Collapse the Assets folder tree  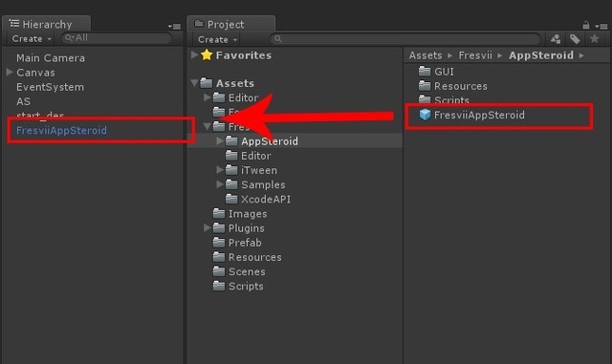pos(194,83)
